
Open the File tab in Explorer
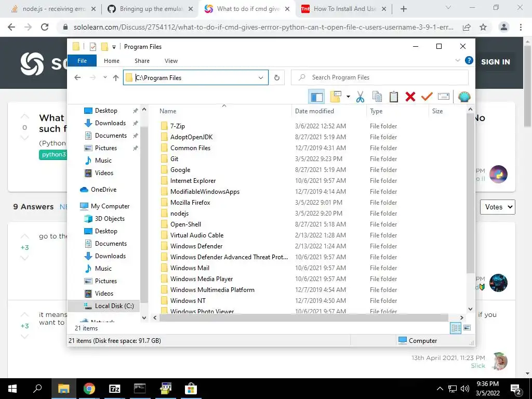(82, 61)
